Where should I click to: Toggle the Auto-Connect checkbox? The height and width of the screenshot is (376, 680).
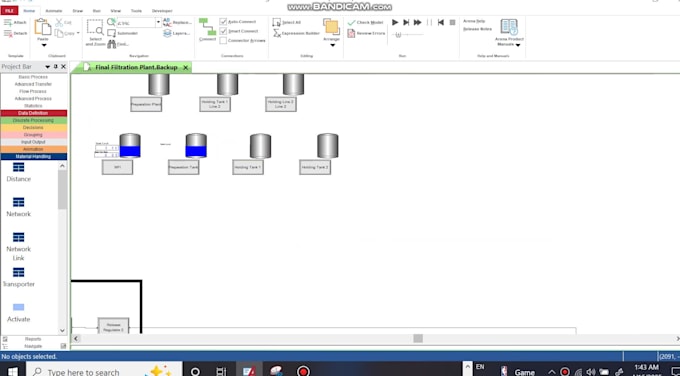(x=223, y=21)
